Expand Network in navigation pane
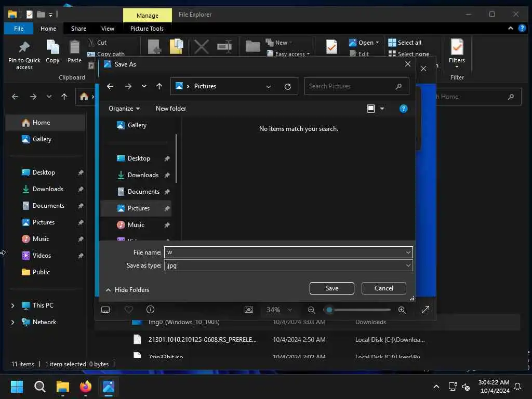Screen dimensions: 532x399 (12, 322)
